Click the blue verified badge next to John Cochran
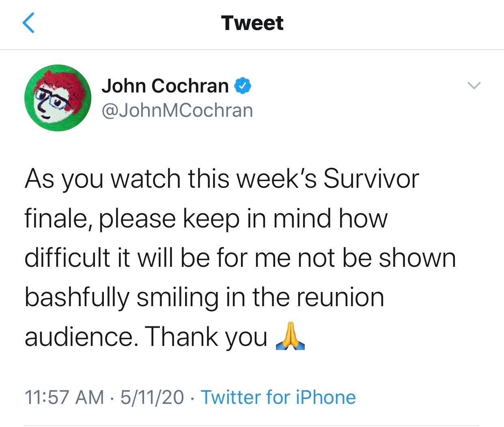This screenshot has width=504, height=427. pyautogui.click(x=242, y=86)
